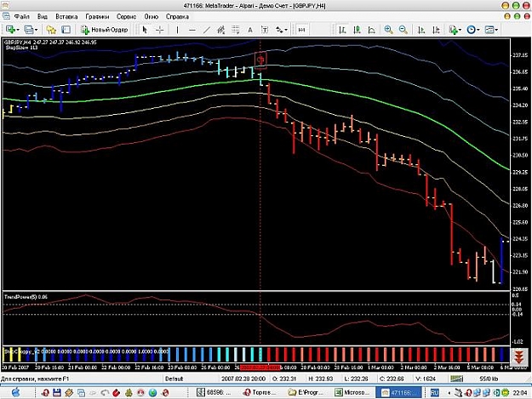
Task: Click the Новый Ордер button
Action: [x=104, y=30]
